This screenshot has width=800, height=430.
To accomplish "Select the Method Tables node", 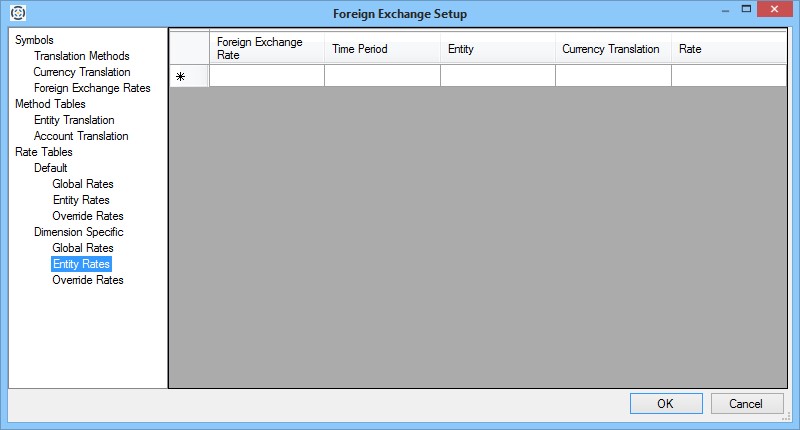I will 50,104.
